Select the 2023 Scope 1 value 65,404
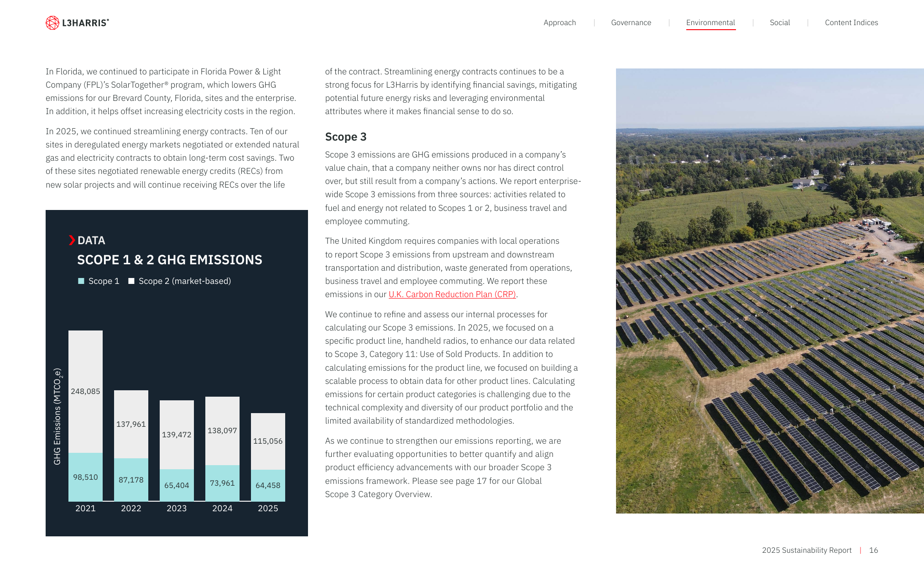 (x=177, y=485)
